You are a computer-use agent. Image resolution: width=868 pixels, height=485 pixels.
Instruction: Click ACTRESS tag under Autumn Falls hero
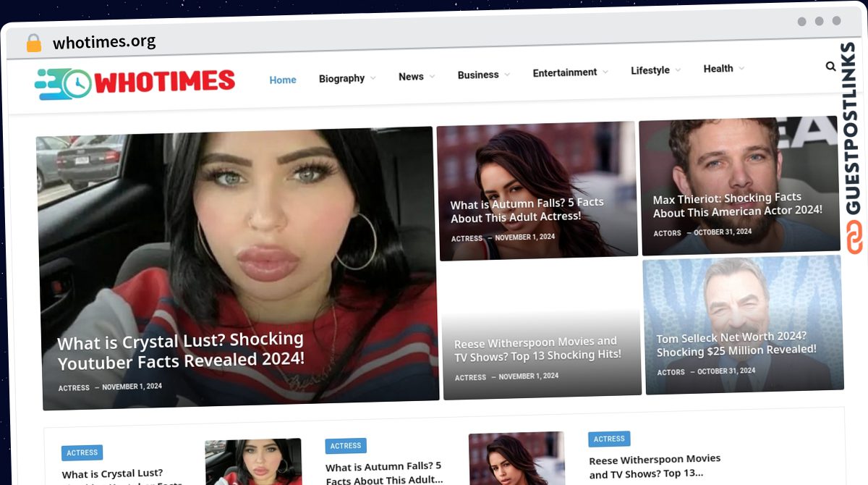[467, 239]
